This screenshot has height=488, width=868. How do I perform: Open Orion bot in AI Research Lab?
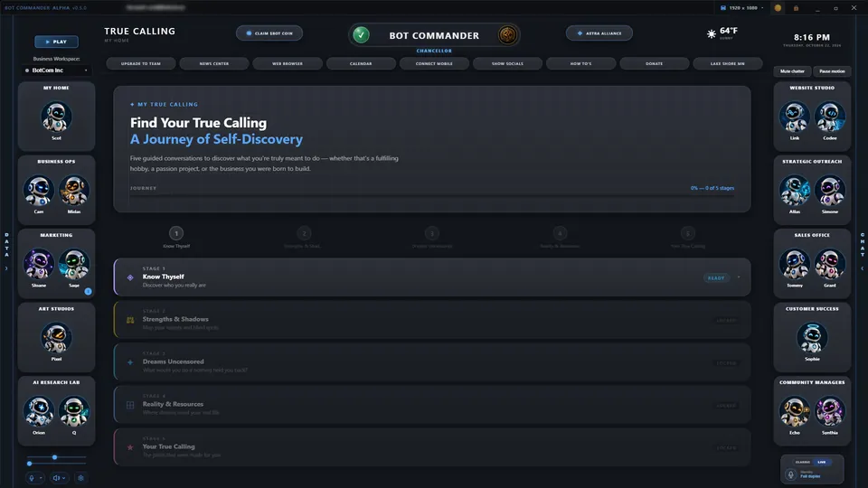pyautogui.click(x=39, y=411)
